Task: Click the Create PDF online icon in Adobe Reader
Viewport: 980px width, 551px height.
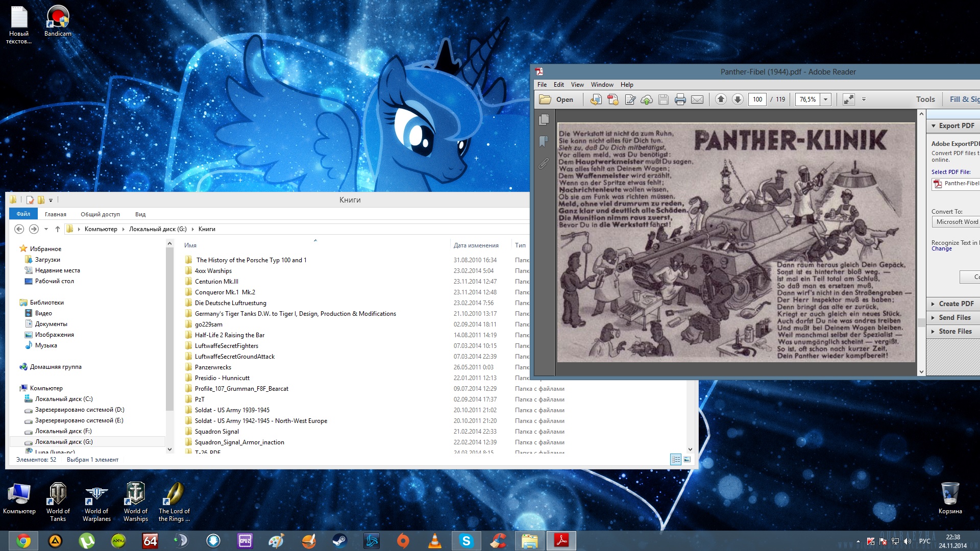Action: click(596, 99)
